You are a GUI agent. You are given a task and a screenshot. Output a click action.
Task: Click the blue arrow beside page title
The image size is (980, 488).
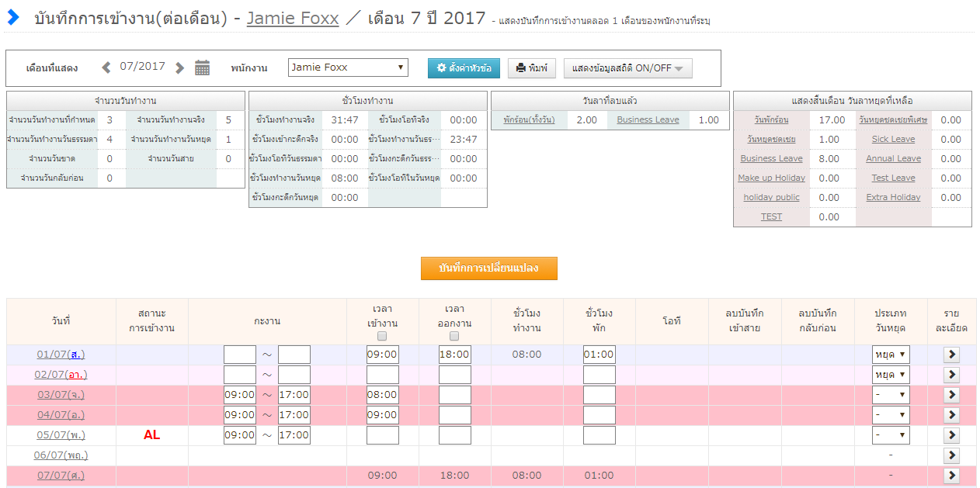(13, 18)
